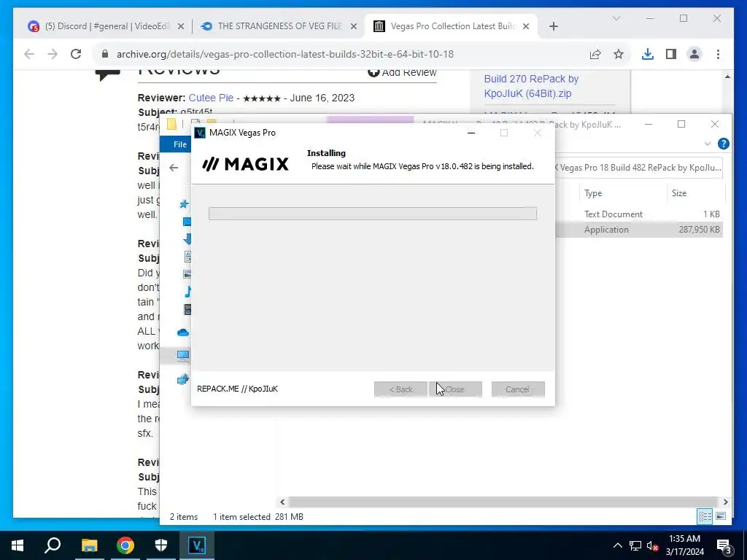Image resolution: width=747 pixels, height=560 pixels.
Task: Reload the archive.org page
Action: coord(76,54)
